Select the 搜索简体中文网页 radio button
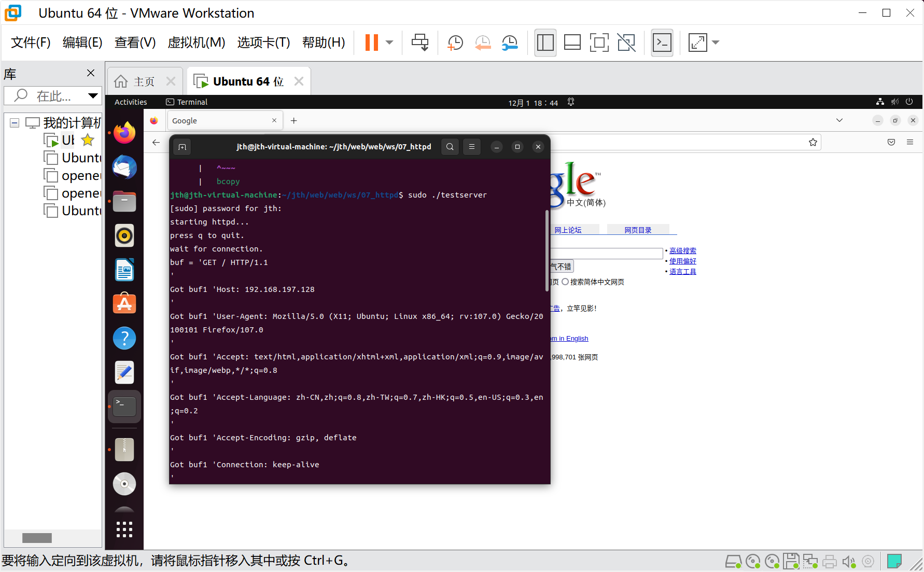The width and height of the screenshot is (924, 572). click(x=565, y=282)
